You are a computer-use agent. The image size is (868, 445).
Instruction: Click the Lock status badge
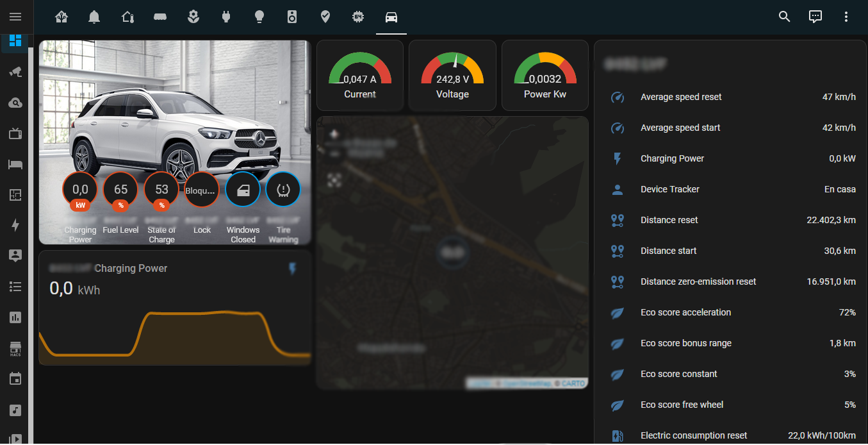(202, 190)
